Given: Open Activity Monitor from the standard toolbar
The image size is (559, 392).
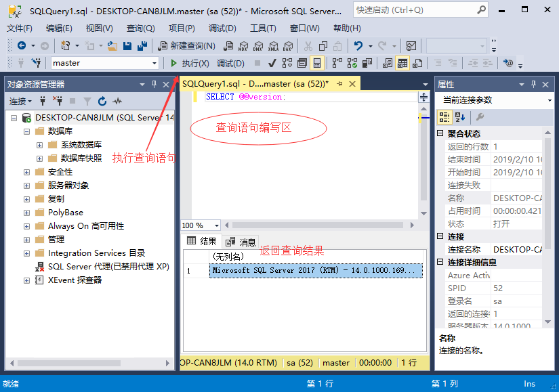Looking at the screenshot, I should pos(411,45).
